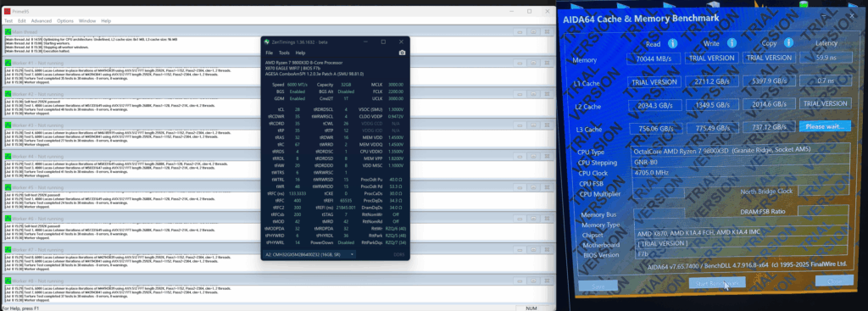Image resolution: width=868 pixels, height=311 pixels.
Task: Click the CPU Type field in AIDA64
Action: pyautogui.click(x=741, y=150)
